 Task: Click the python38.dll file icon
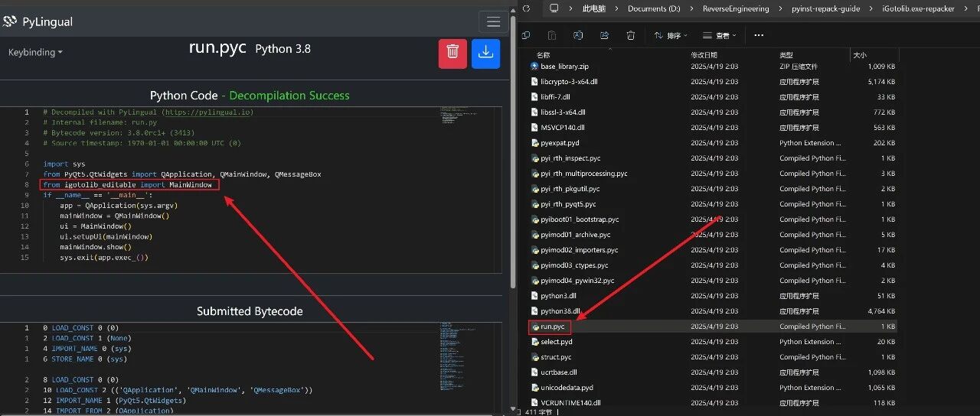(534, 311)
